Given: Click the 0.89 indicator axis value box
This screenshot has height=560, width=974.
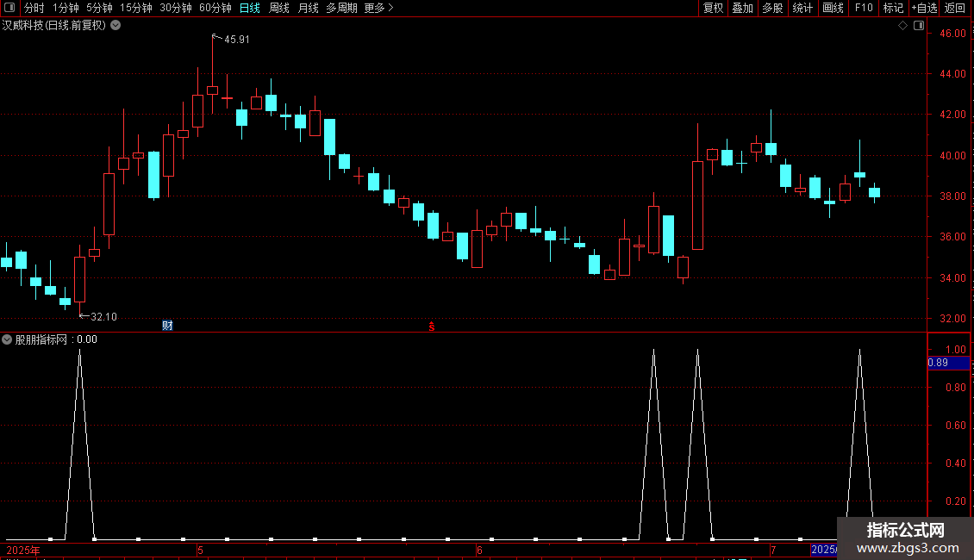Looking at the screenshot, I should coord(948,363).
